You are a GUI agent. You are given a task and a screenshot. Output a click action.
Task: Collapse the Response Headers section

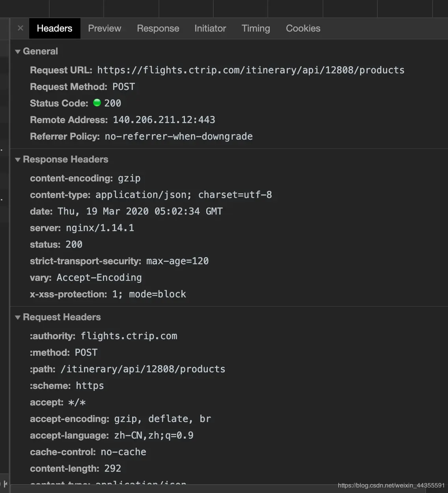click(x=18, y=160)
